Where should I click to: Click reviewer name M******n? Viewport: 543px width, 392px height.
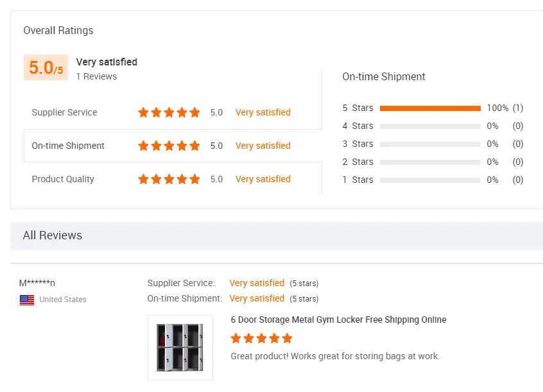[x=37, y=283]
